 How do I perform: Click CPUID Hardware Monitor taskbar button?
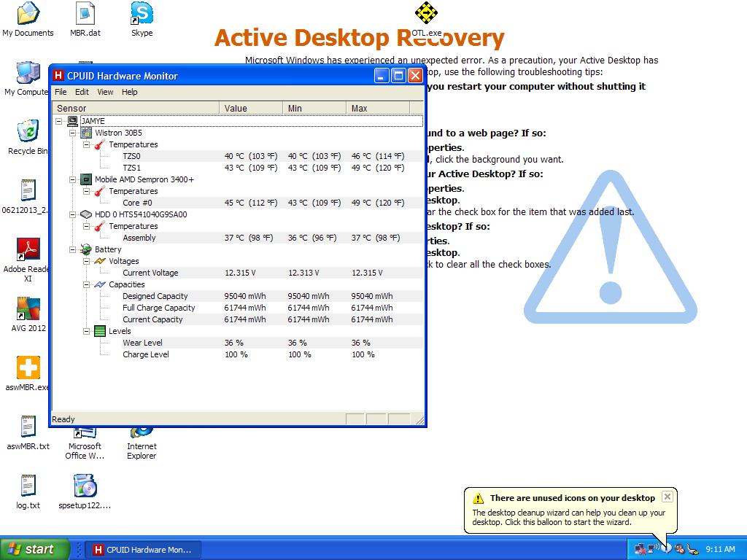144,550
